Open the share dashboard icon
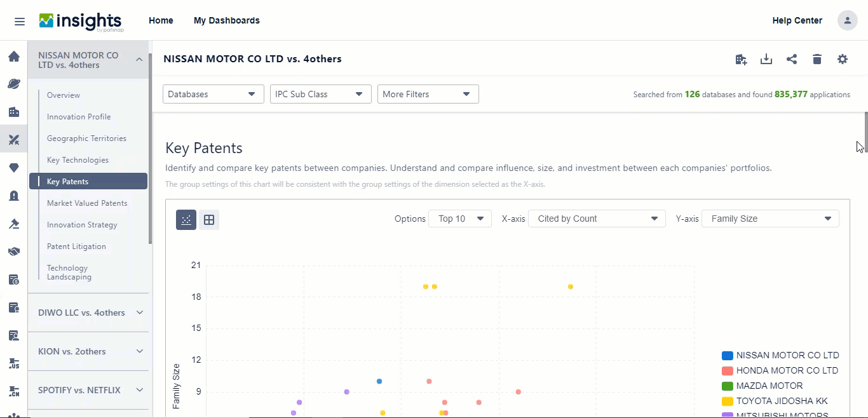 click(x=792, y=59)
